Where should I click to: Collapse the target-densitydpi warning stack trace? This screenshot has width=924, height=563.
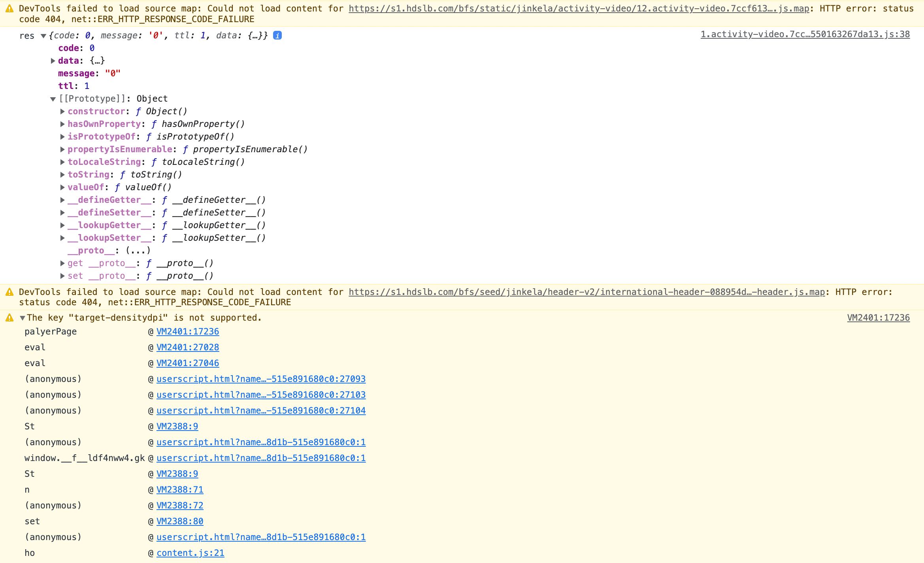click(x=23, y=318)
